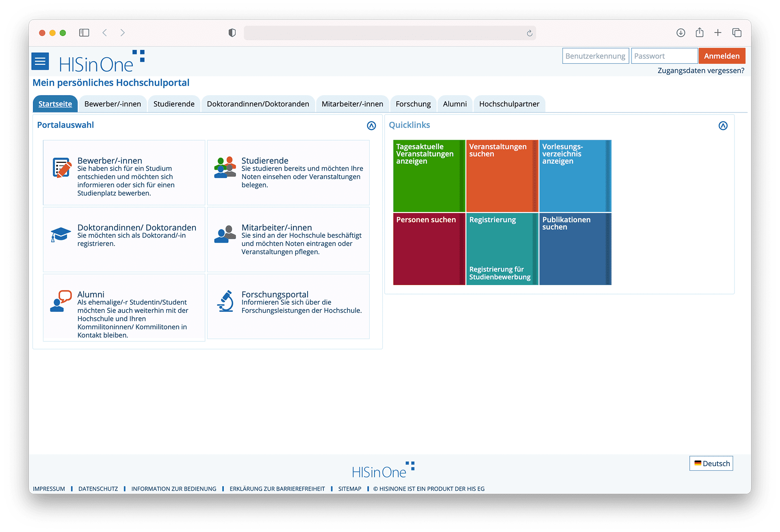Viewport: 780px width, 532px height.
Task: Open the hamburger navigation menu
Action: pos(40,61)
